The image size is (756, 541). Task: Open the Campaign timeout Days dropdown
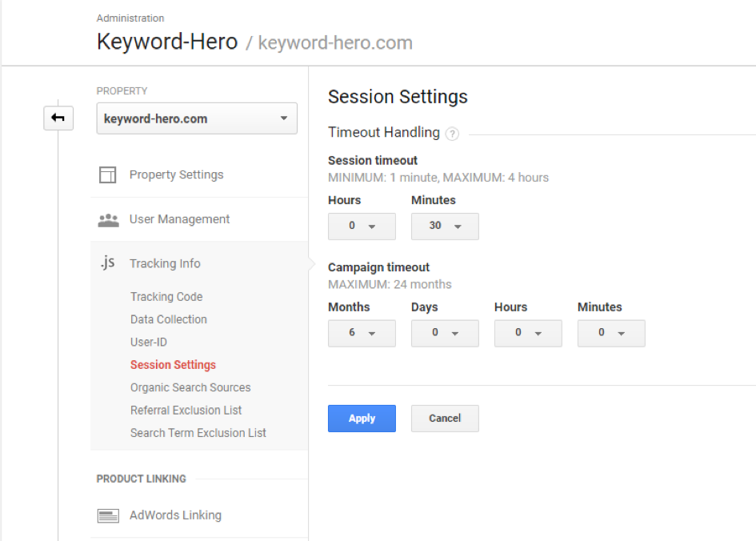445,333
